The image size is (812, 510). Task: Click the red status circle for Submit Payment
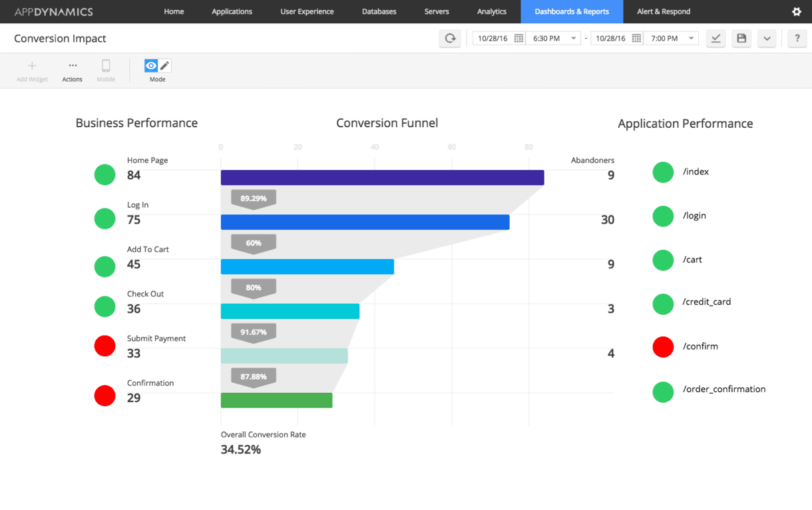(104, 346)
